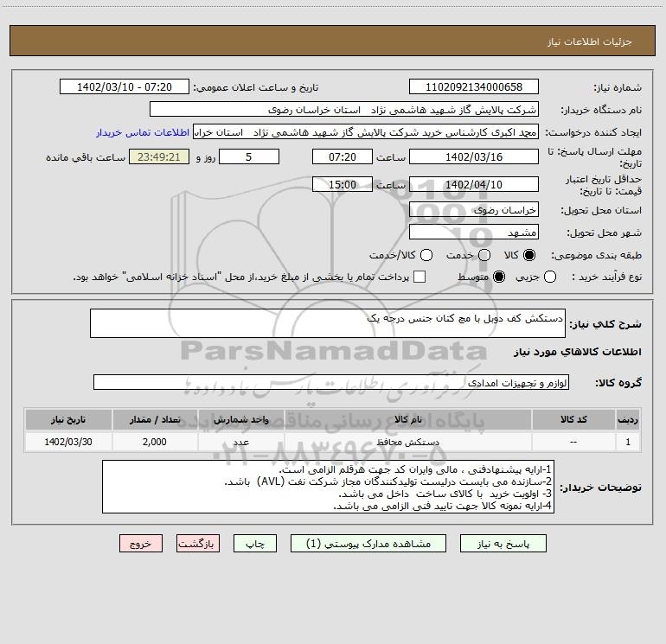Screen dimensions: 666x644
Task: Click the unit cell عدد
Action: (240, 442)
